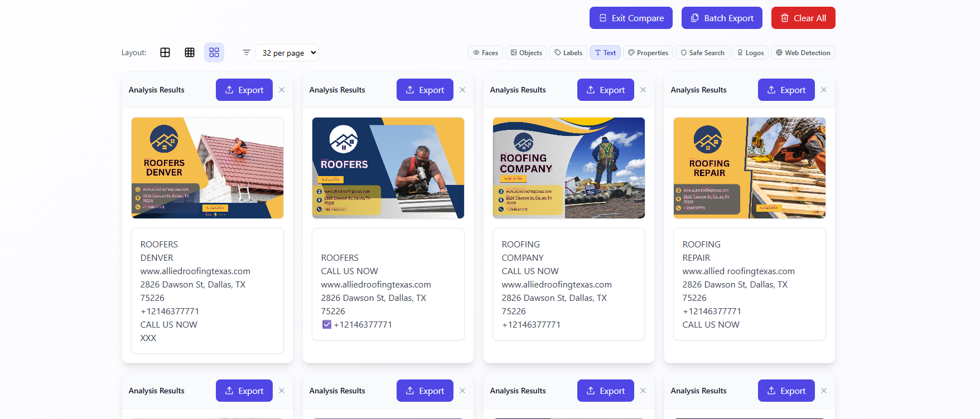Toggle the checkbox beside +12146377771
The image size is (980, 419).
[327, 324]
